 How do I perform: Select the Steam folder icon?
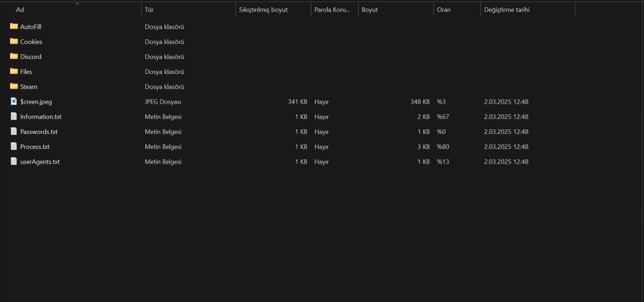[x=14, y=87]
